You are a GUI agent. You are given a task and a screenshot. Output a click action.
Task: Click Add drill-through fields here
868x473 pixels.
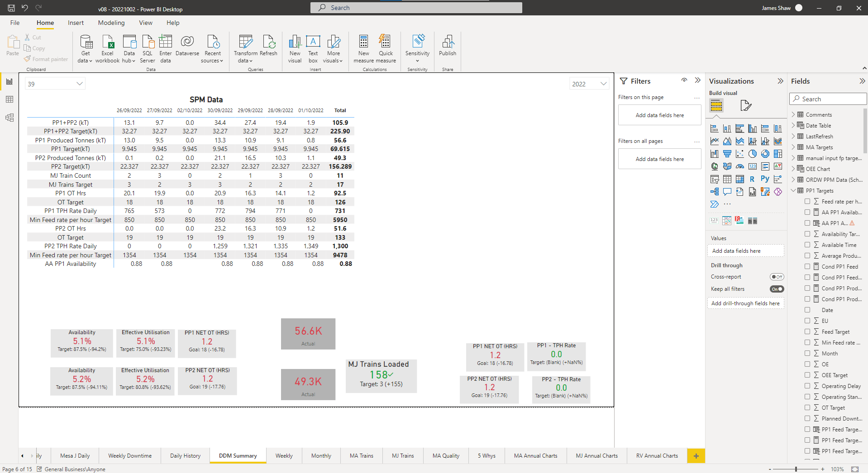(x=745, y=303)
